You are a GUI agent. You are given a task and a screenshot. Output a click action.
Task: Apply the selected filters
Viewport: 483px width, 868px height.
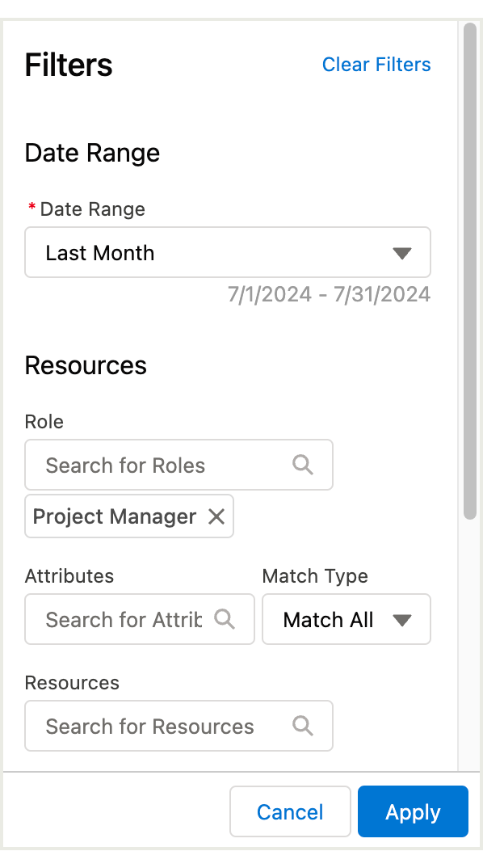[413, 811]
